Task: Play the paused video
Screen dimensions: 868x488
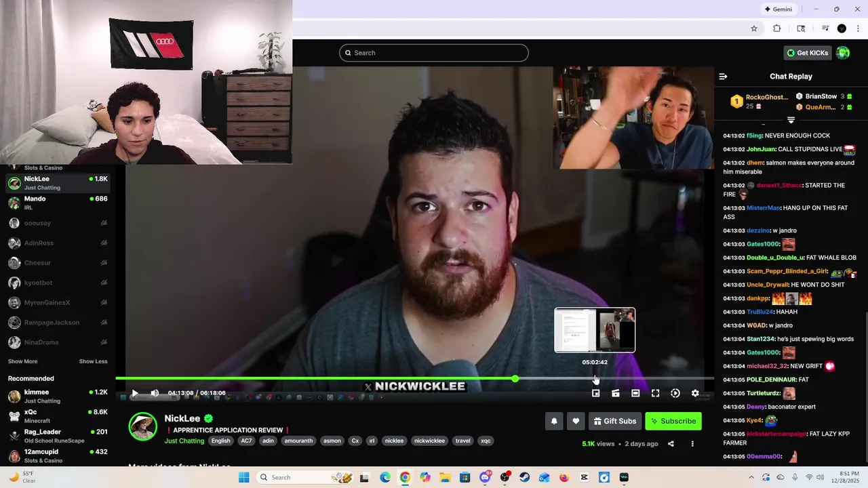Action: (x=134, y=393)
